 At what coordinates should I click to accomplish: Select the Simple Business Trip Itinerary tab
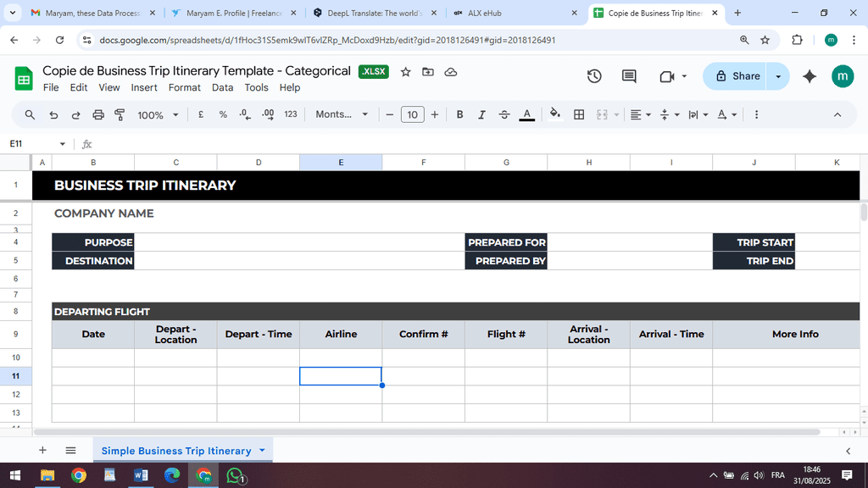[x=176, y=451]
